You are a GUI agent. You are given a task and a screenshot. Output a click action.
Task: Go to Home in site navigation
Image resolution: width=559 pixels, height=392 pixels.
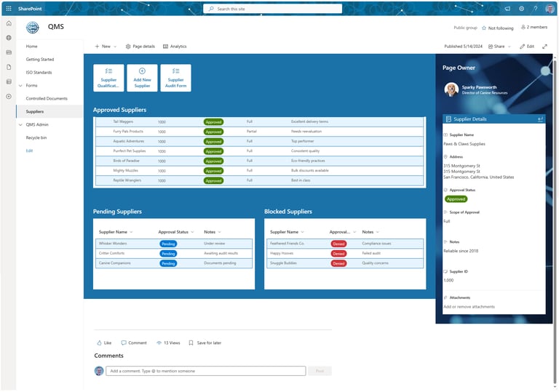pos(32,47)
